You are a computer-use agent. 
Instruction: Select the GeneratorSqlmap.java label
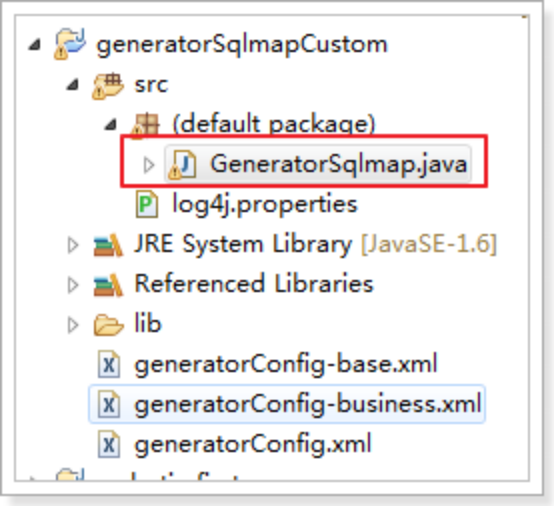coord(339,164)
